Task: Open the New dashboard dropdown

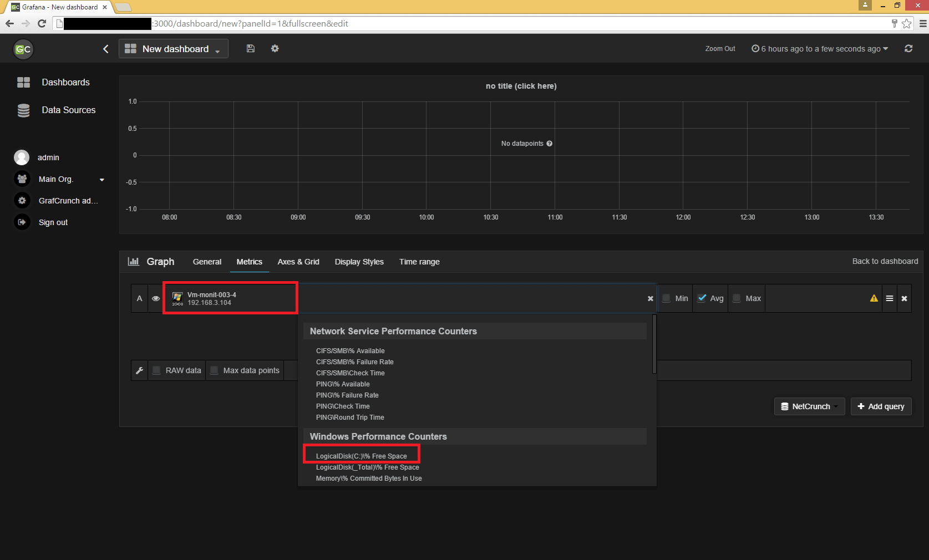Action: coord(174,49)
